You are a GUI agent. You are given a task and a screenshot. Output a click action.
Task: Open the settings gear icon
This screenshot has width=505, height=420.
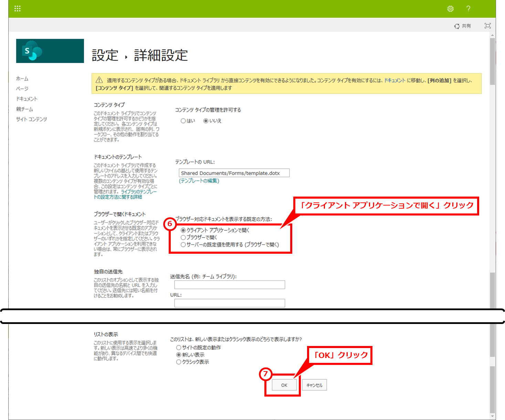click(450, 9)
